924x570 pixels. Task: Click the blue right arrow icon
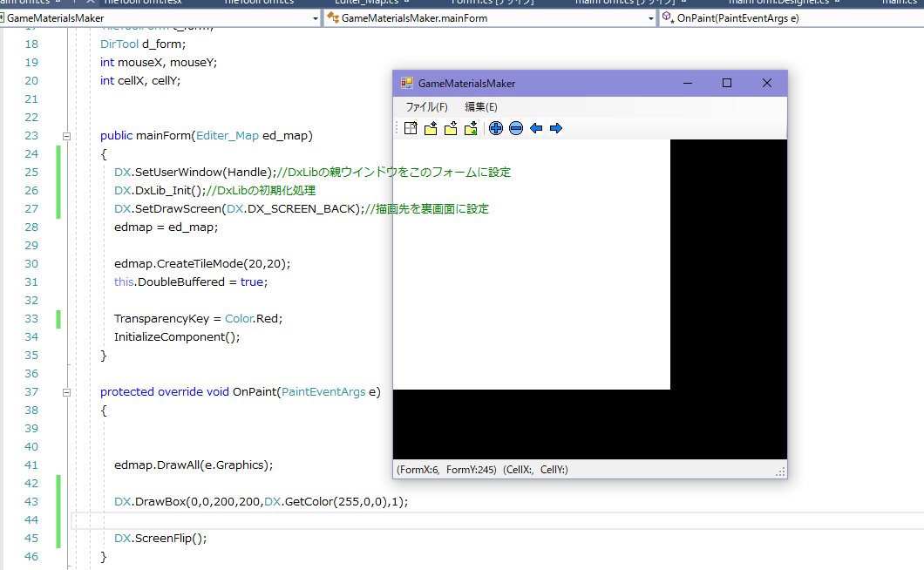556,129
